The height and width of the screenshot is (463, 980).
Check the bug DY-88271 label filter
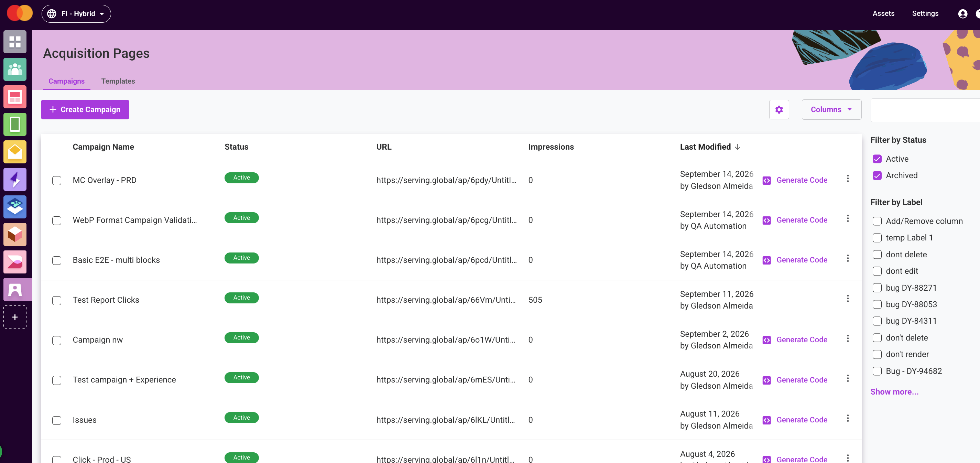(877, 288)
